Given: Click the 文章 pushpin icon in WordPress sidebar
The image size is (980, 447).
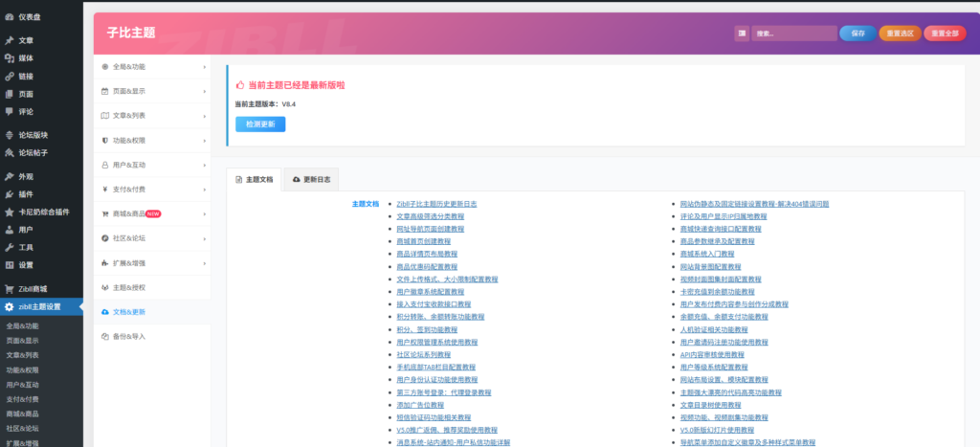Looking at the screenshot, I should (x=9, y=40).
